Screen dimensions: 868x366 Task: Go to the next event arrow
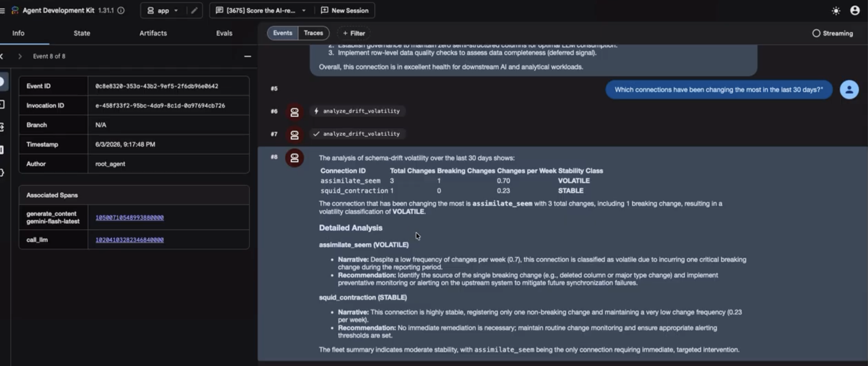click(20, 56)
